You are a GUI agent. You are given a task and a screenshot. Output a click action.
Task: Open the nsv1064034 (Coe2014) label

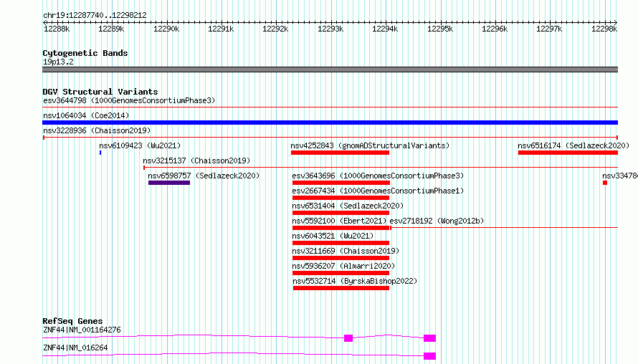[86, 115]
